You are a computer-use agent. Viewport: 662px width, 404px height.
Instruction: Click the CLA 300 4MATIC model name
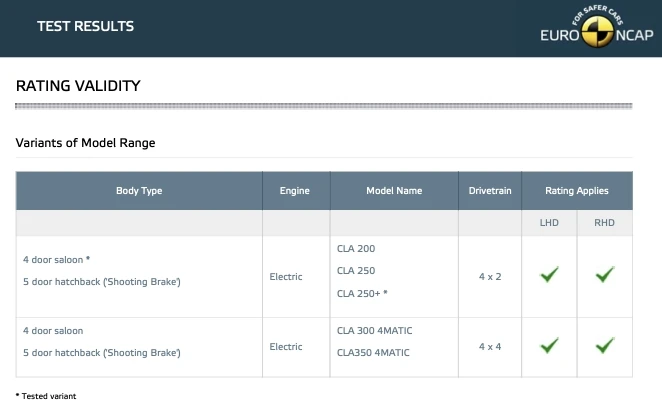(374, 331)
